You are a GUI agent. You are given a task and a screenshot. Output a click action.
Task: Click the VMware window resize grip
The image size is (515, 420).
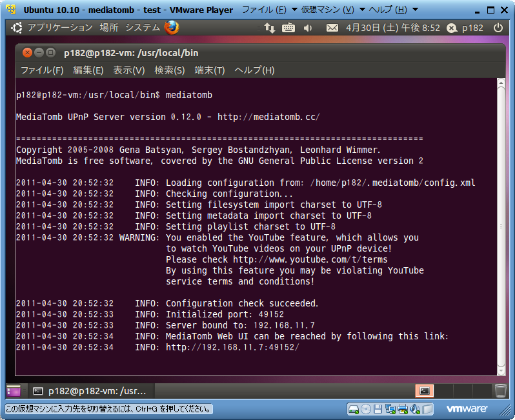[505, 410]
